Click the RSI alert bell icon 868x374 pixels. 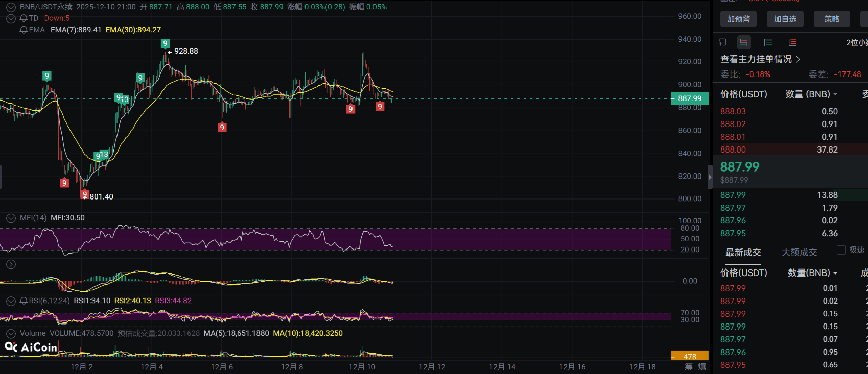click(24, 301)
